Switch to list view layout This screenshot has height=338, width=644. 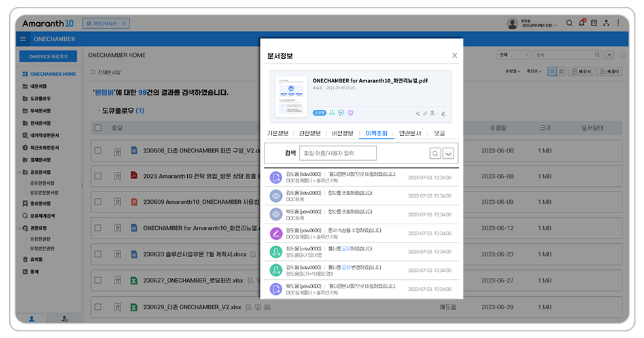point(552,71)
